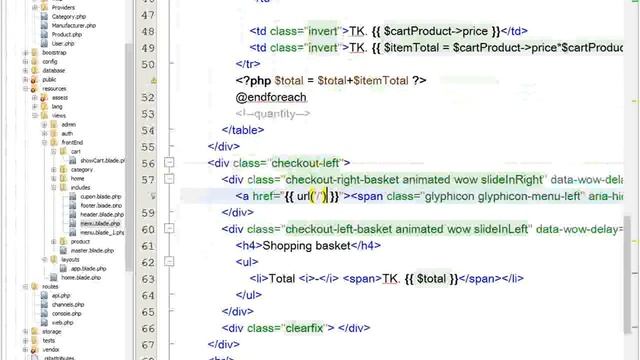Select the category folder name
The image size is (640, 360).
tap(82, 169)
